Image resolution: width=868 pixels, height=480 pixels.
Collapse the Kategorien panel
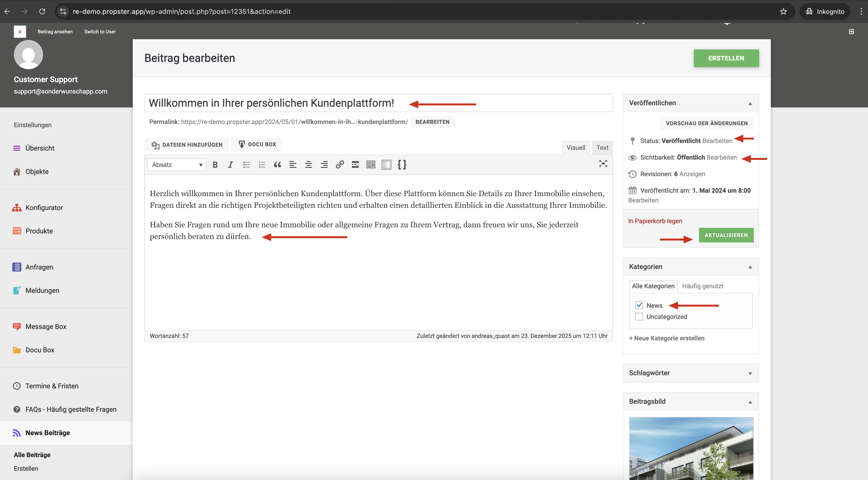[x=750, y=267]
